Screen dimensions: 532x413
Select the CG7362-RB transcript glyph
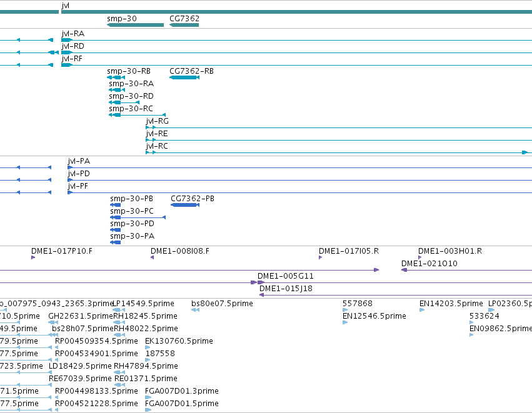(184, 77)
